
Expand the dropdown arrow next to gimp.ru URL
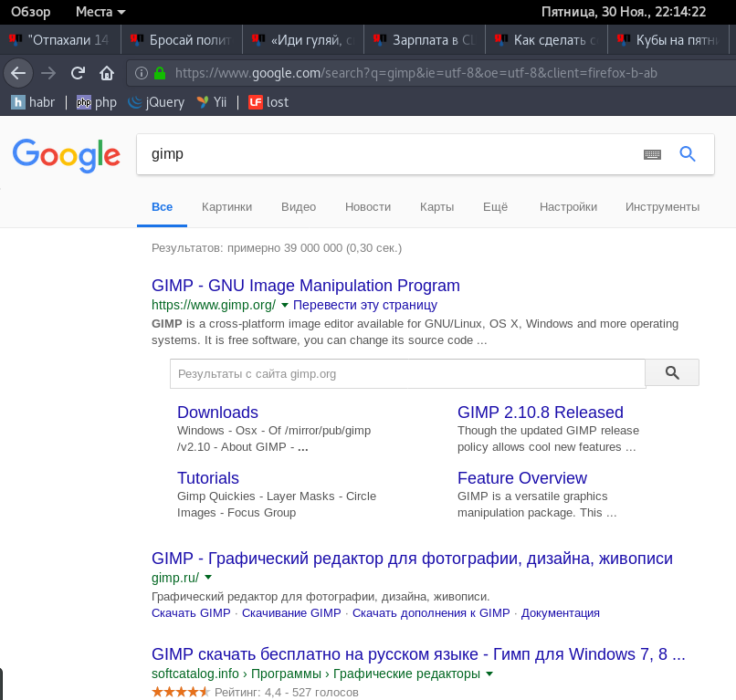[208, 578]
